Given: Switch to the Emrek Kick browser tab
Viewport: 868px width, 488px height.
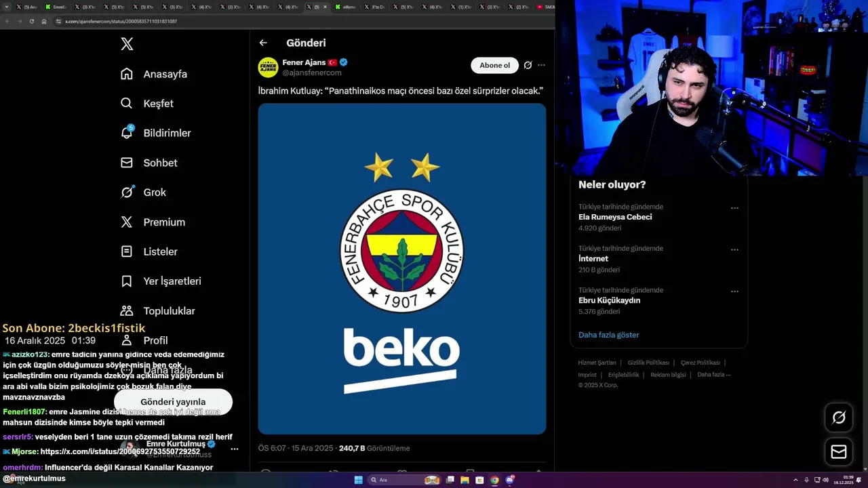Looking at the screenshot, I should 56,7.
